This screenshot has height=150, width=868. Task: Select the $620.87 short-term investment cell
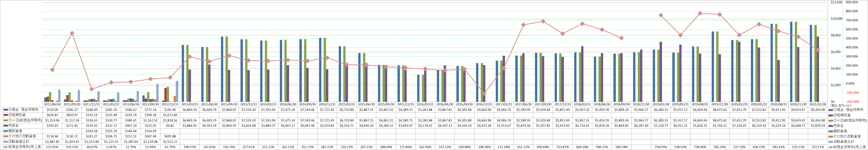pyautogui.click(x=52, y=115)
